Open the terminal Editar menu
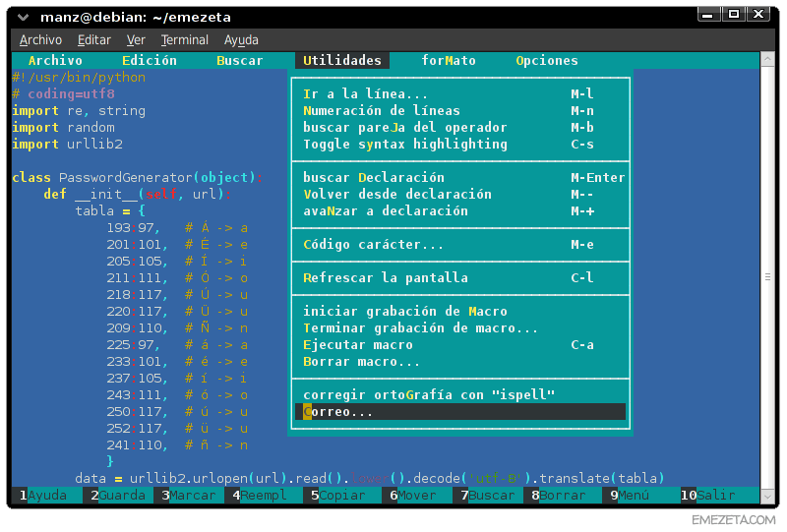Image resolution: width=787 pixels, height=532 pixels. (93, 40)
